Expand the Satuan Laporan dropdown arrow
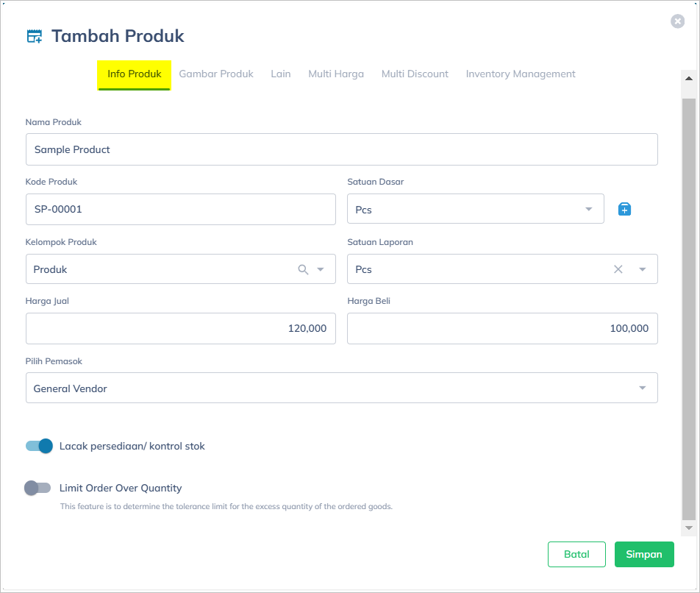The image size is (700, 593). coord(643,269)
